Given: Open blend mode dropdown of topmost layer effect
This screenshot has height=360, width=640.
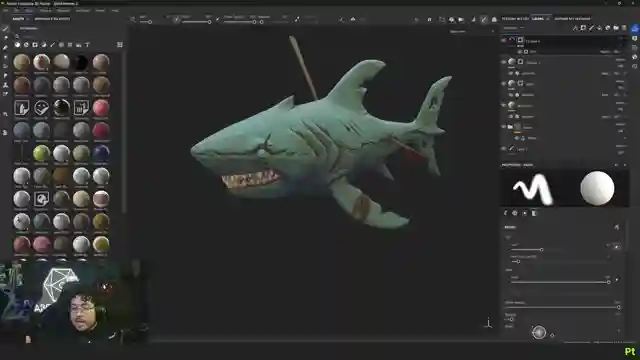Looking at the screenshot, I should click(x=606, y=52).
